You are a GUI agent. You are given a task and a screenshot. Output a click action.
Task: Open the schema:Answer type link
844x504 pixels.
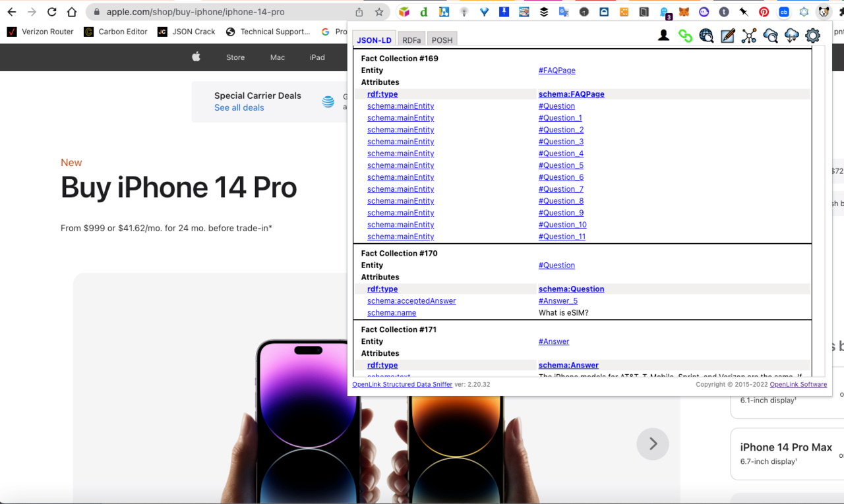tap(568, 365)
